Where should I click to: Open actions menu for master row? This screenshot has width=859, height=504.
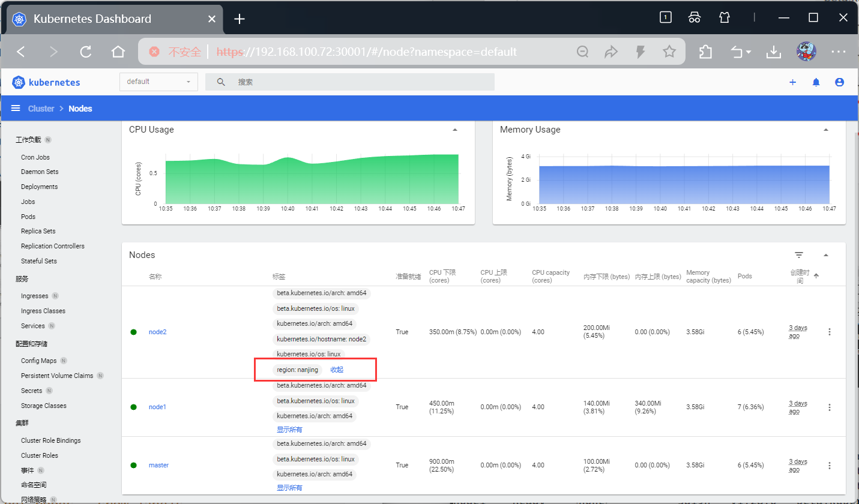tap(830, 466)
